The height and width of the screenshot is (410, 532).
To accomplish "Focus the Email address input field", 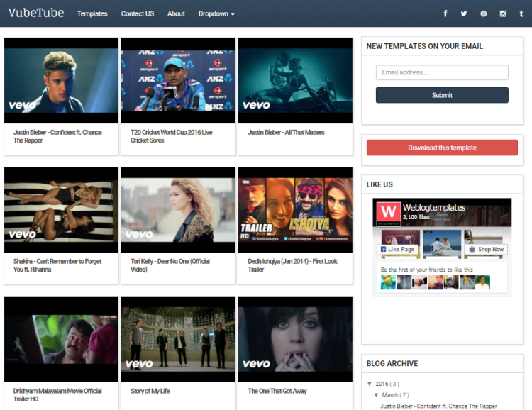I will 442,72.
